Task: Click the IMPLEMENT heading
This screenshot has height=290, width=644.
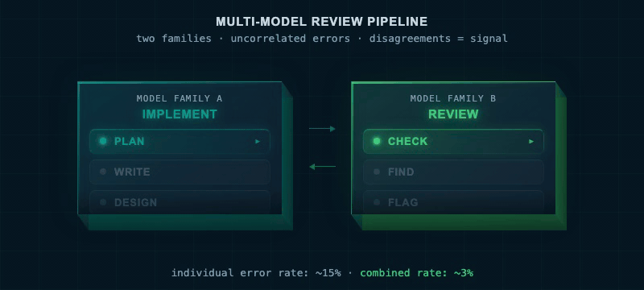Action: [x=180, y=114]
